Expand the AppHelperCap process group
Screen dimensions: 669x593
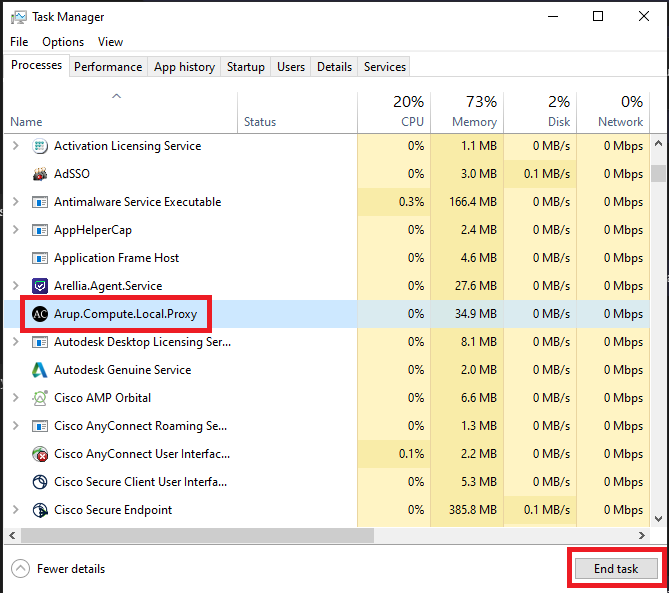coord(16,230)
